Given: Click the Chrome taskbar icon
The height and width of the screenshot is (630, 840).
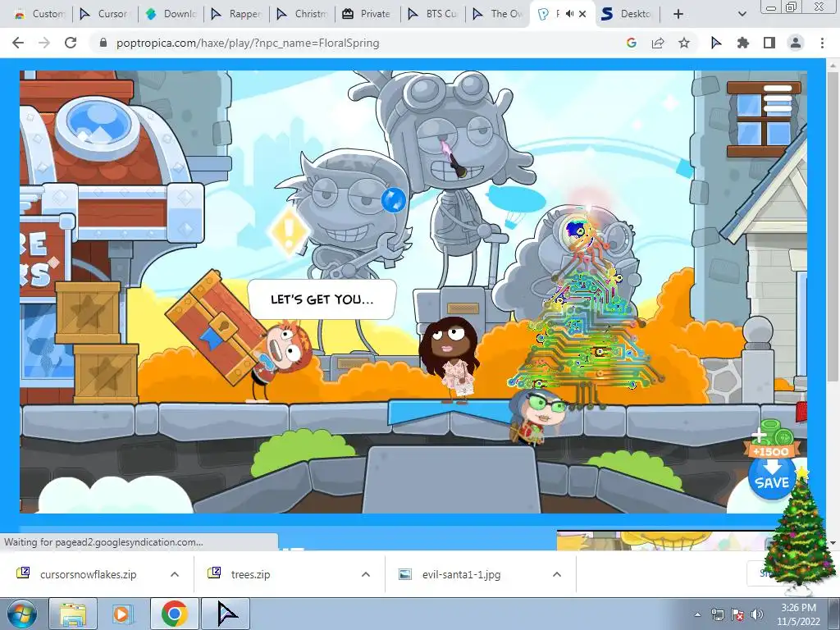Looking at the screenshot, I should [x=174, y=614].
